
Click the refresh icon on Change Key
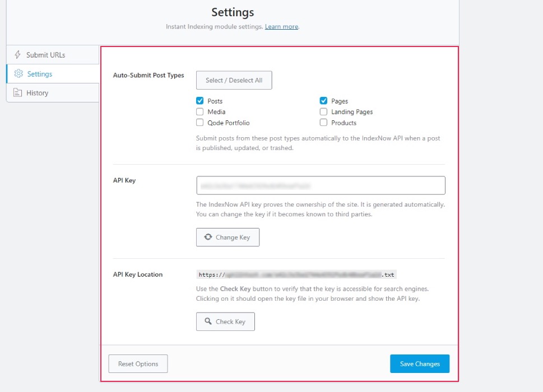tap(208, 237)
